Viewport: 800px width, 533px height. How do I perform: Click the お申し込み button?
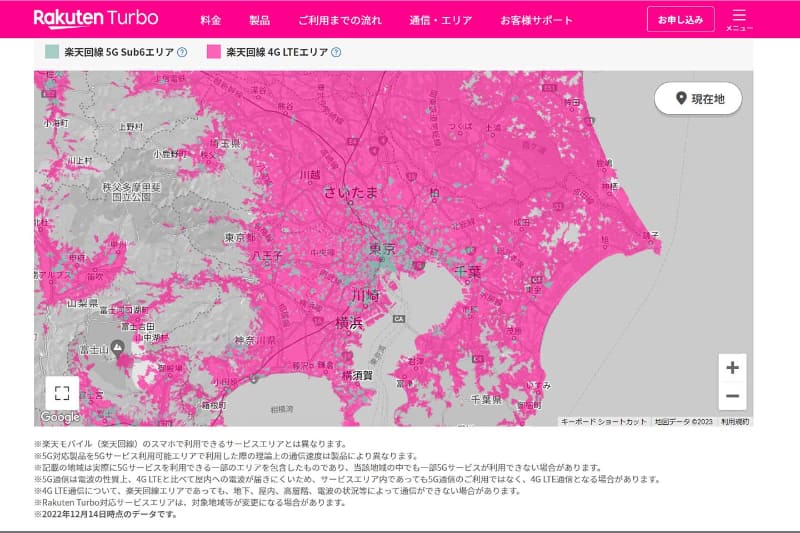click(x=681, y=19)
